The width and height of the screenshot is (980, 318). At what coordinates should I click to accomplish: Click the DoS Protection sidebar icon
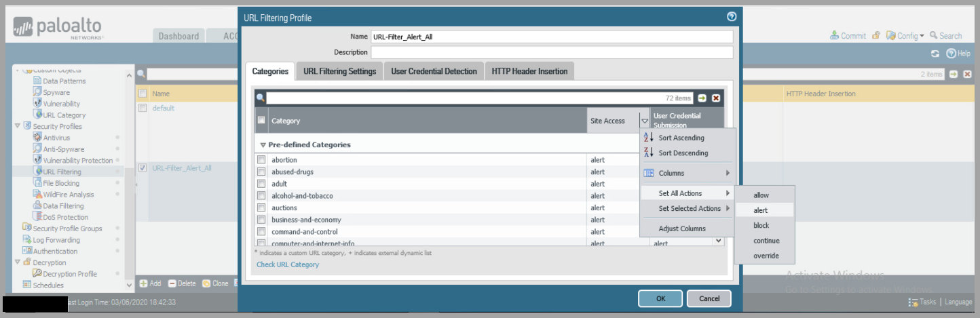pos(38,217)
